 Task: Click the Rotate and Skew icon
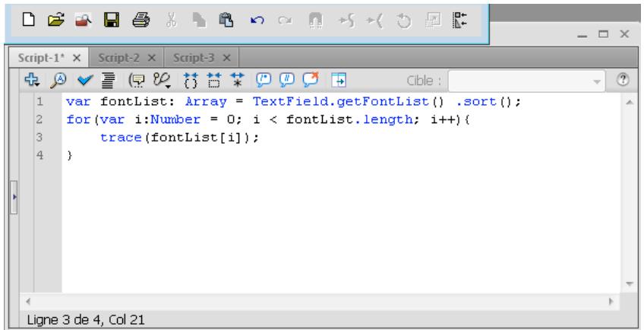pyautogui.click(x=403, y=20)
